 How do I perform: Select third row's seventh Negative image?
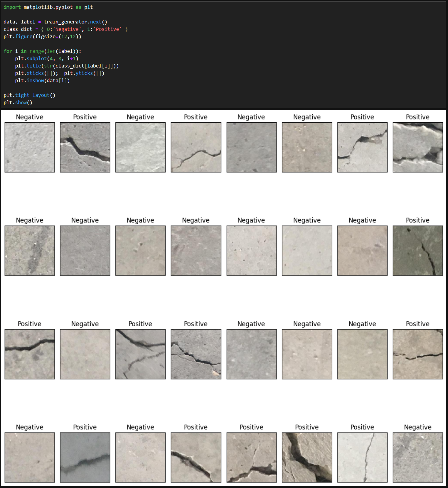click(x=363, y=354)
